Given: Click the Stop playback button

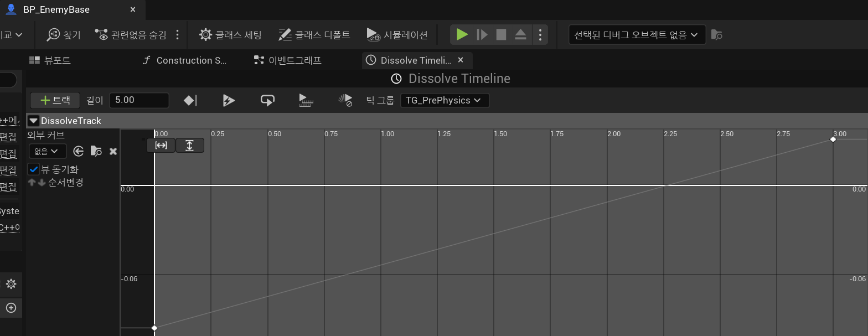Looking at the screenshot, I should click(501, 34).
